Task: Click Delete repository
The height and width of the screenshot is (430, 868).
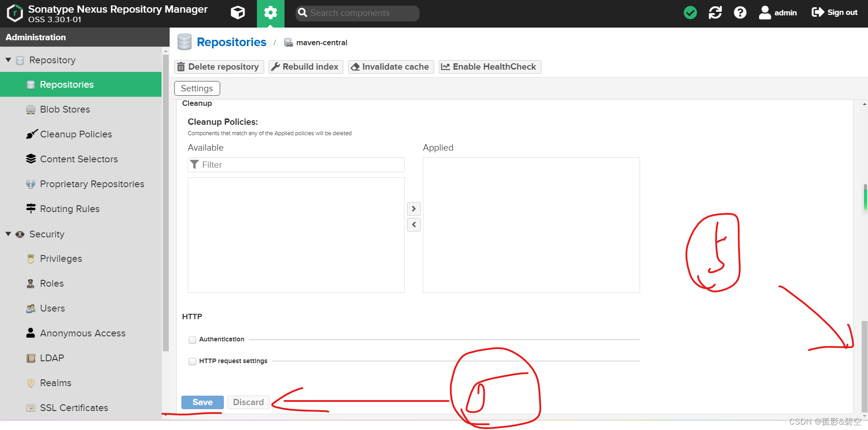Action: [219, 67]
